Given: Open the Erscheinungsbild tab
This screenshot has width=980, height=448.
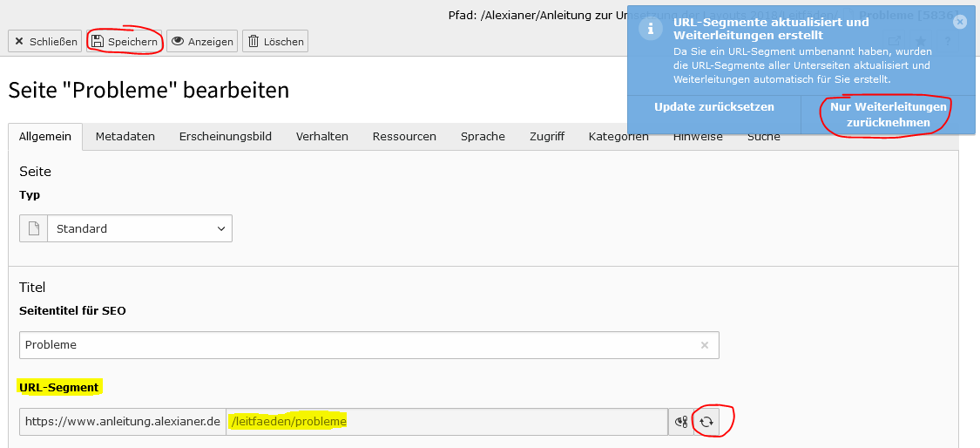Looking at the screenshot, I should 226,137.
